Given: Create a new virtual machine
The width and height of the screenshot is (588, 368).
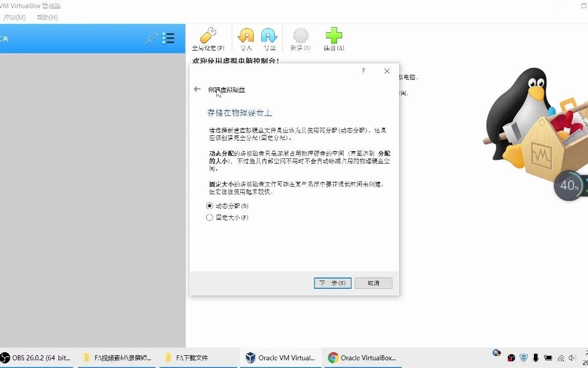Looking at the screenshot, I should point(300,38).
